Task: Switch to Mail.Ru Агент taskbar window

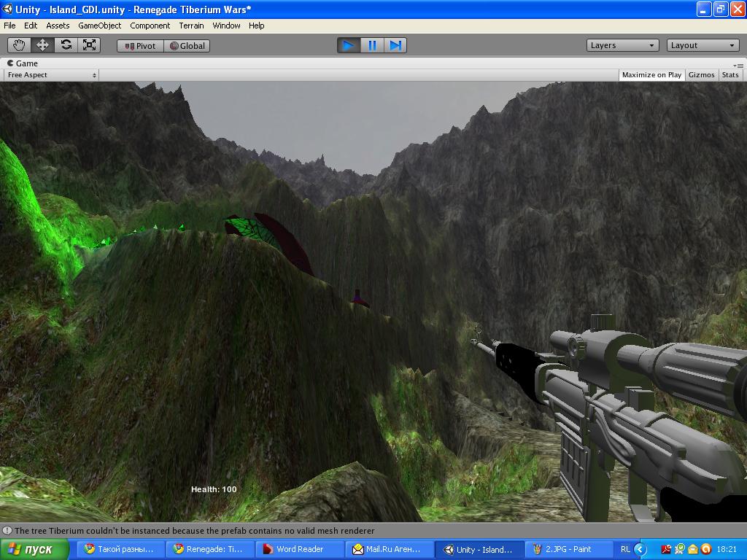Action: point(390,550)
